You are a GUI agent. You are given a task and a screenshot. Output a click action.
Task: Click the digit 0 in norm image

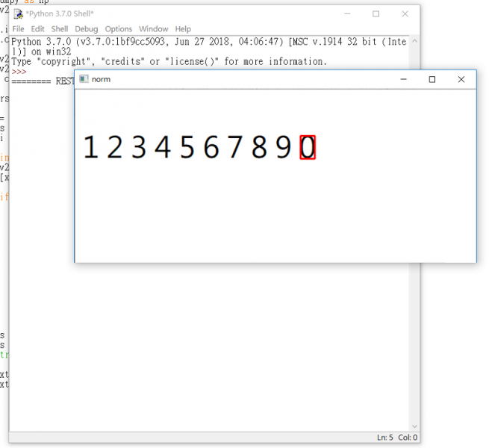point(308,147)
